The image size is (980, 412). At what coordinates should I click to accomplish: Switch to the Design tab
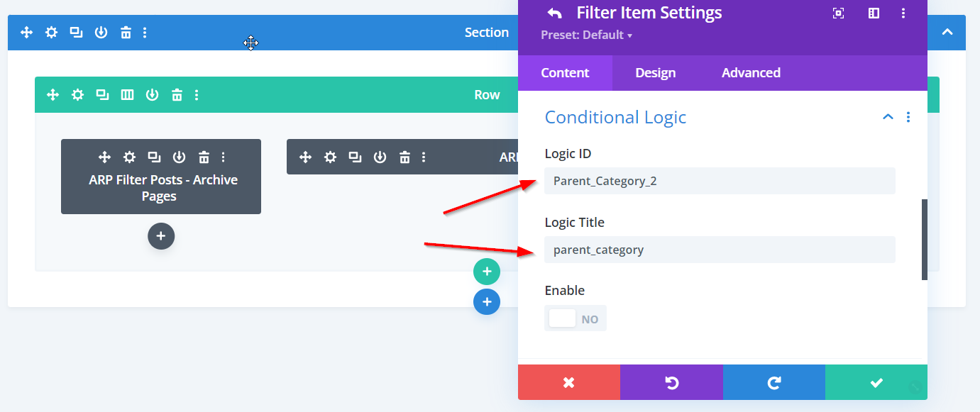(x=655, y=73)
